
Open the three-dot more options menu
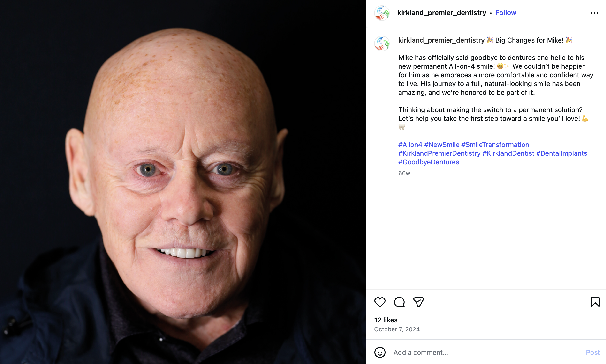594,13
